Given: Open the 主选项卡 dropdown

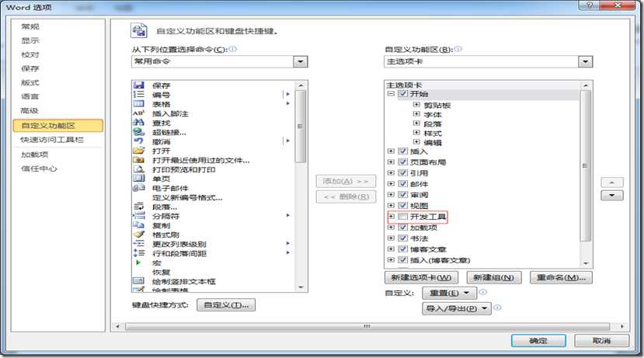Looking at the screenshot, I should point(585,61).
